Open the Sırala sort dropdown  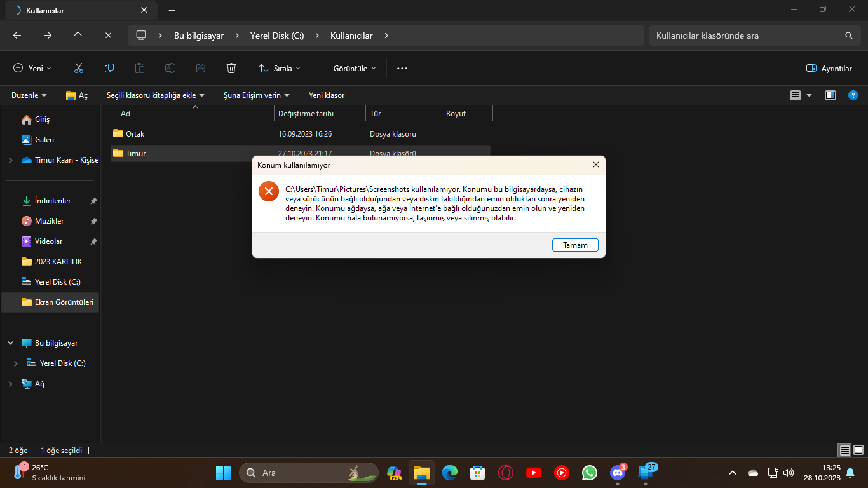[x=280, y=68]
